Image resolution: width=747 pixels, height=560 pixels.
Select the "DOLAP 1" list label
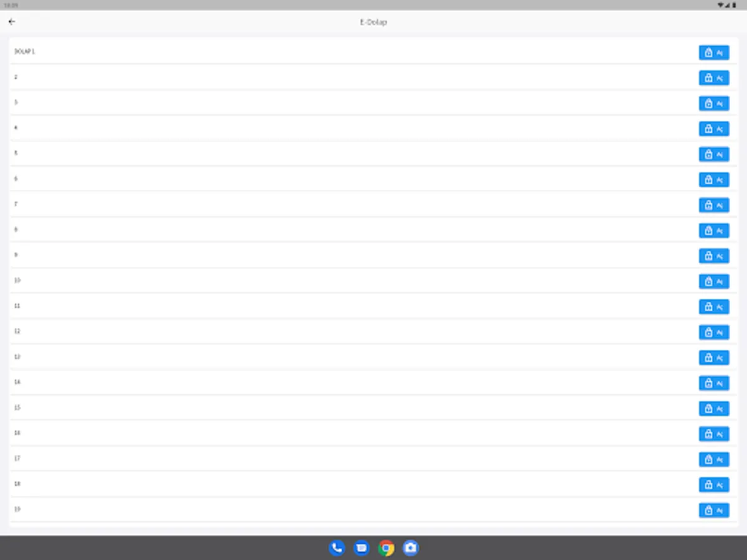pyautogui.click(x=25, y=52)
